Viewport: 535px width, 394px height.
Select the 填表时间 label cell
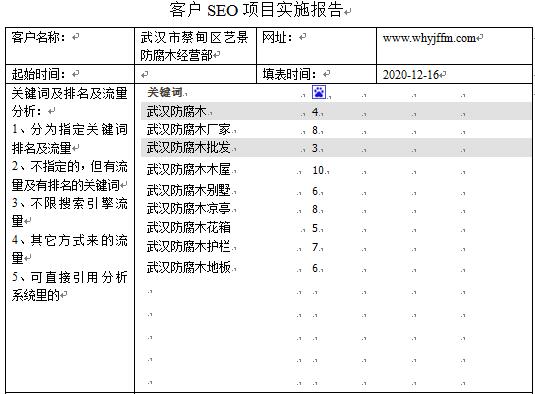[x=316, y=74]
